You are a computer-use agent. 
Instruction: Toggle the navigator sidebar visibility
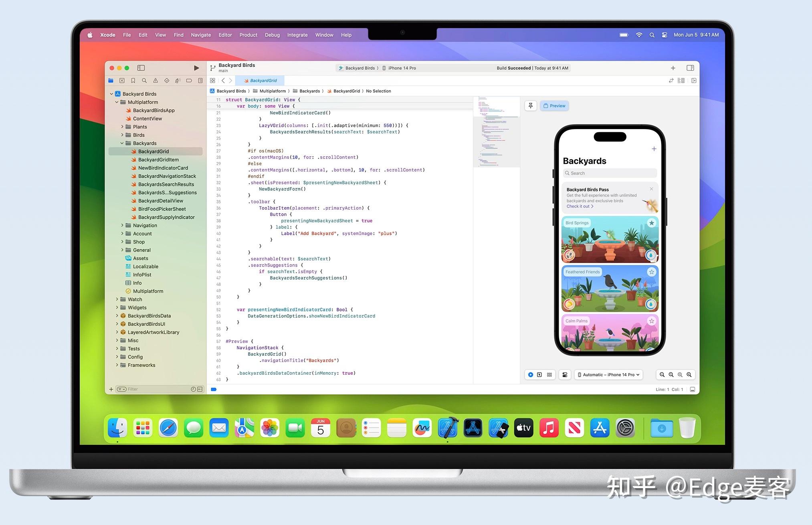click(141, 68)
